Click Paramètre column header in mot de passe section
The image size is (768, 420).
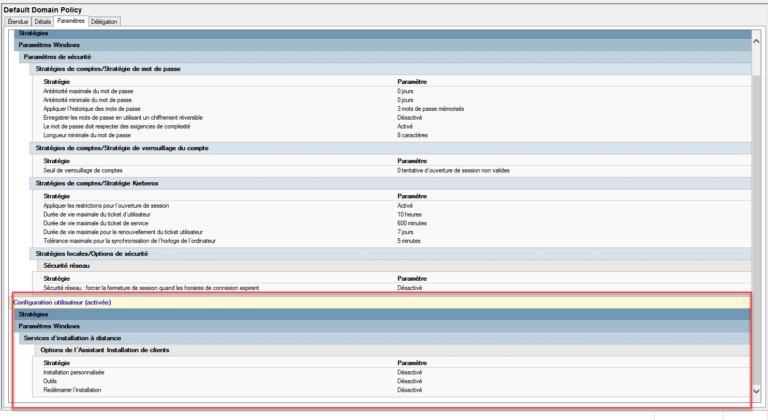(412, 82)
